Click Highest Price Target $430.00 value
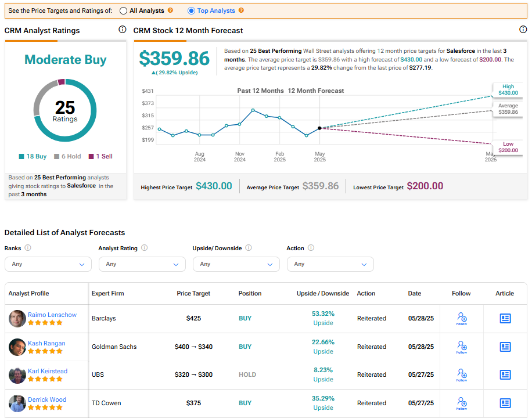The image size is (532, 418). (214, 186)
